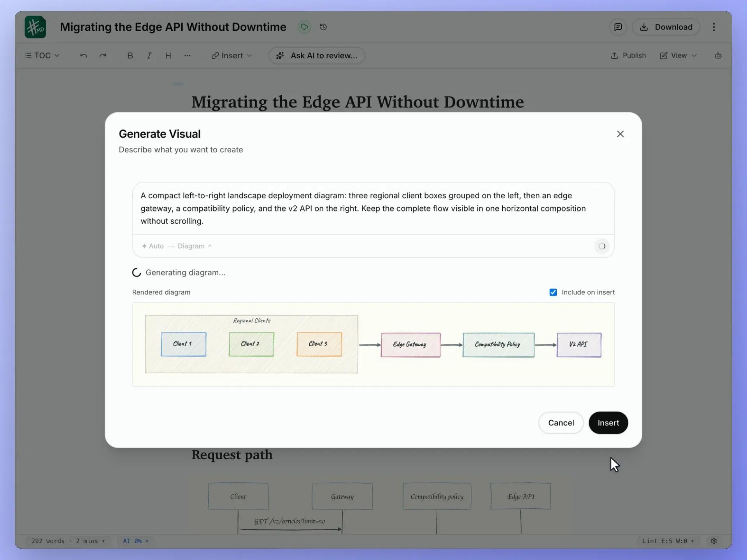Click the Edge Gateway box in preview
747x560 pixels.
pyautogui.click(x=410, y=345)
